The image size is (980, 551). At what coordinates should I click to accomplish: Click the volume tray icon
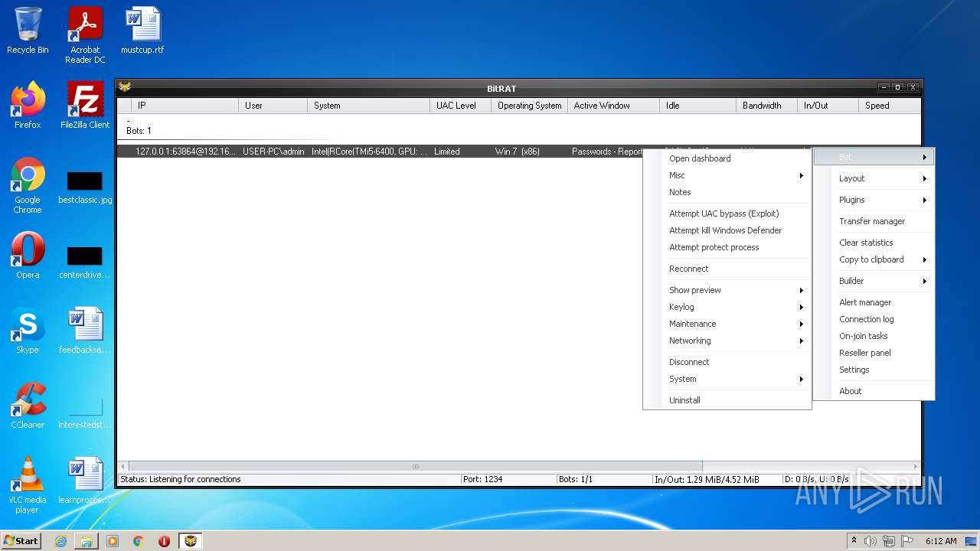point(871,541)
